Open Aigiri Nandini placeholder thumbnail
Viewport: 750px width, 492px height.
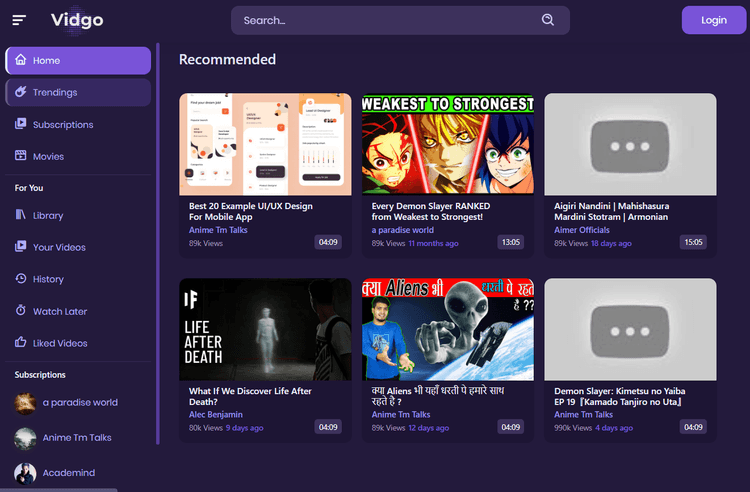pos(630,144)
